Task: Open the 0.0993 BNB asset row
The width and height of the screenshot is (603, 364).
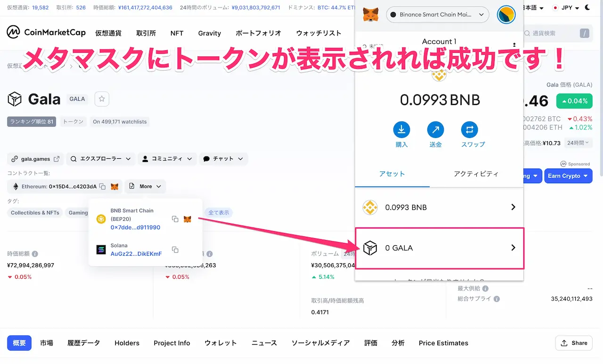Action: (439, 207)
